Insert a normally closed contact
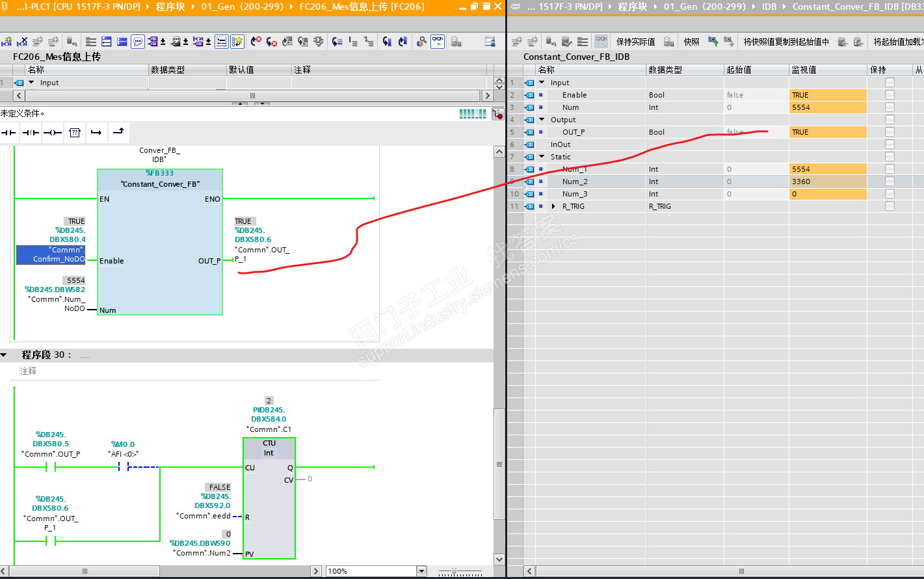924x579 pixels. click(x=31, y=133)
